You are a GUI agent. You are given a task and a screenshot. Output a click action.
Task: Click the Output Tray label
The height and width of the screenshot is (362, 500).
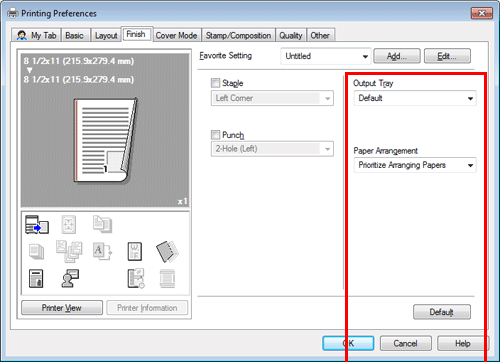point(373,83)
